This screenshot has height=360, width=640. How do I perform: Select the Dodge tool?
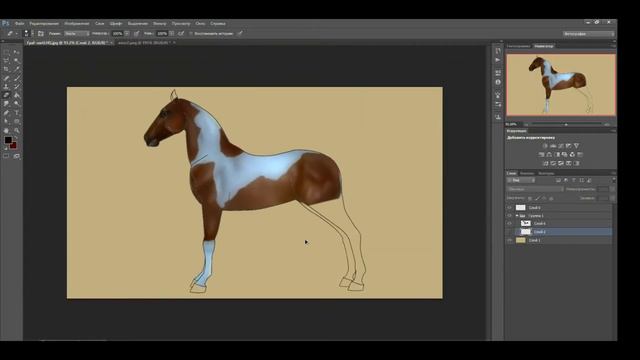(16, 103)
